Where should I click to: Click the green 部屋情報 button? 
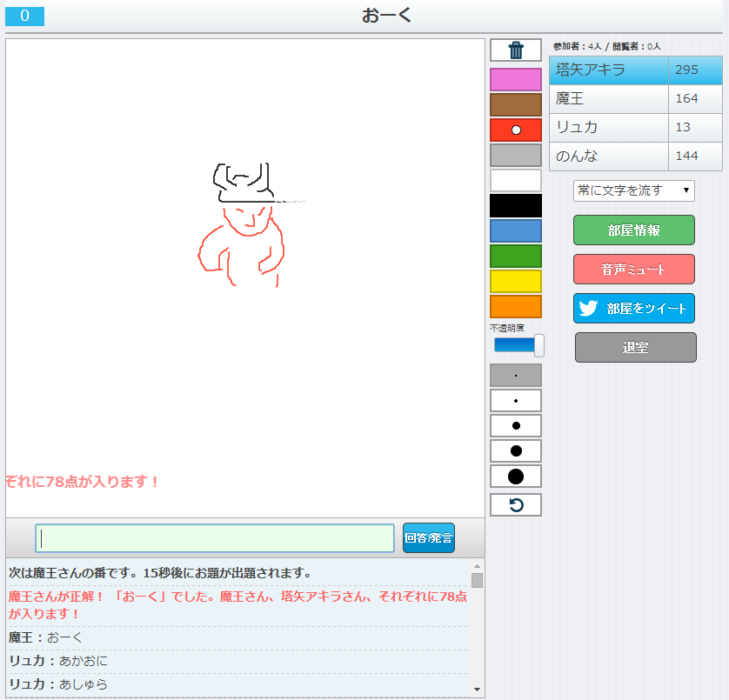(633, 230)
